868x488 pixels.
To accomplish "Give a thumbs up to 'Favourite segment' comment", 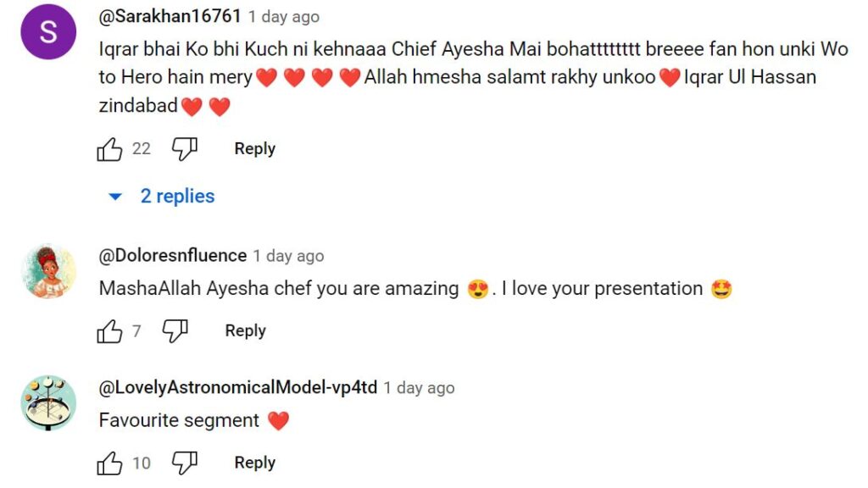I will click(109, 463).
